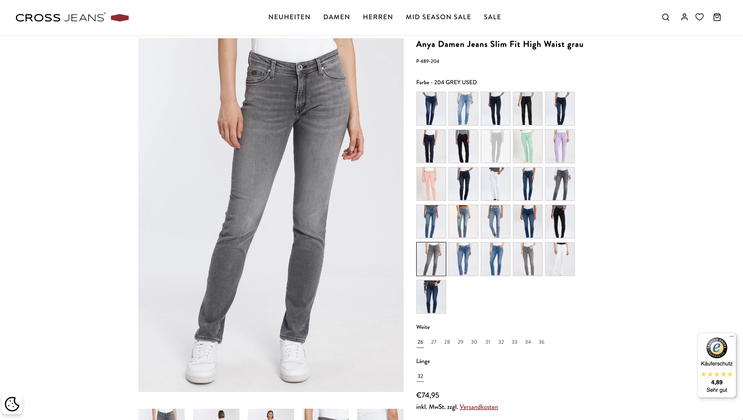Open the shopping bag icon

coord(717,17)
